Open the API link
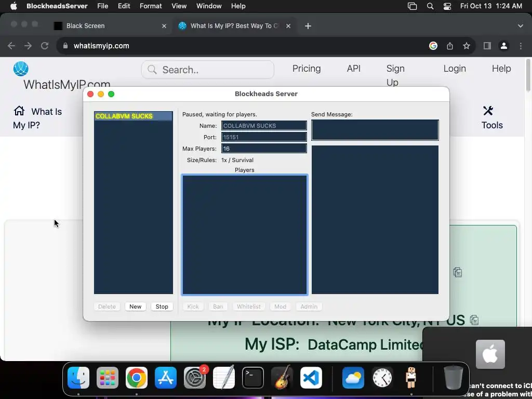This screenshot has width=532, height=399. pyautogui.click(x=353, y=69)
